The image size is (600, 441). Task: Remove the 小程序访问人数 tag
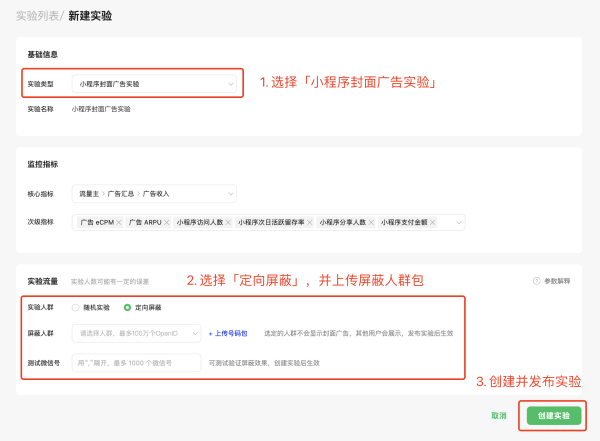click(228, 222)
